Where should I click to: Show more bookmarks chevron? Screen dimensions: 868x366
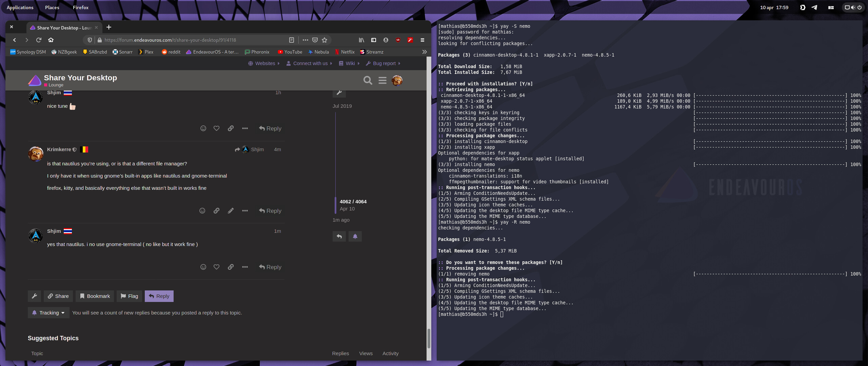point(424,52)
